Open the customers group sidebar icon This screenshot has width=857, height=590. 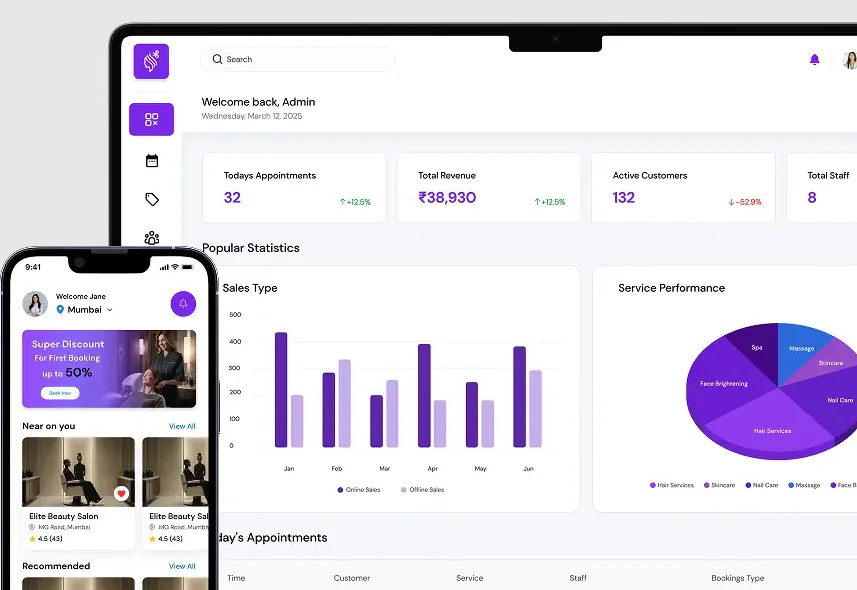point(152,238)
